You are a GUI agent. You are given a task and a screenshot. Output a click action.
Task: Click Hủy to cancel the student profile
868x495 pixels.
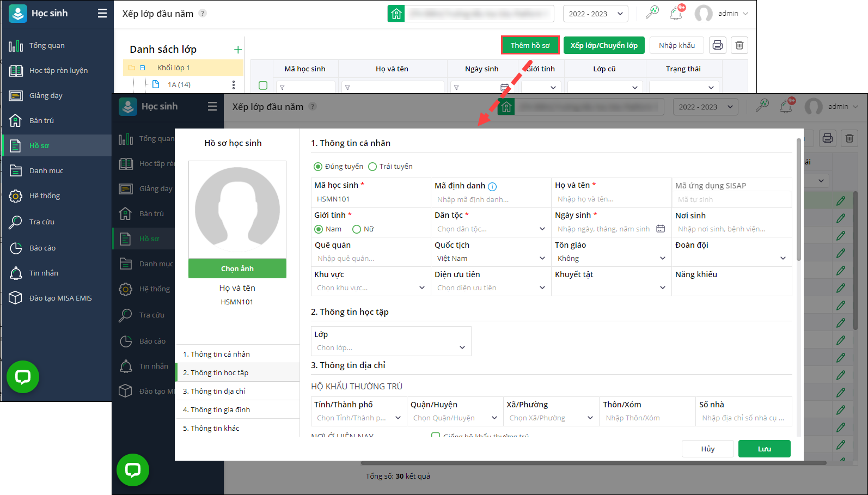coord(708,449)
